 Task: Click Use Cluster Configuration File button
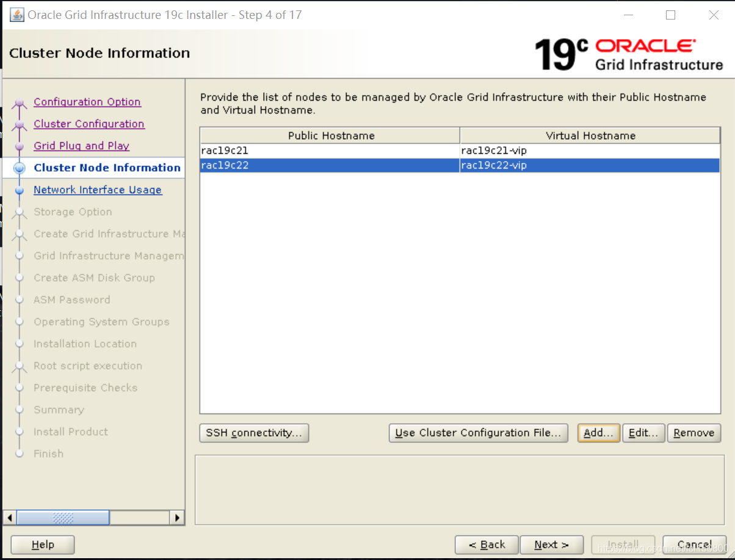pos(478,433)
